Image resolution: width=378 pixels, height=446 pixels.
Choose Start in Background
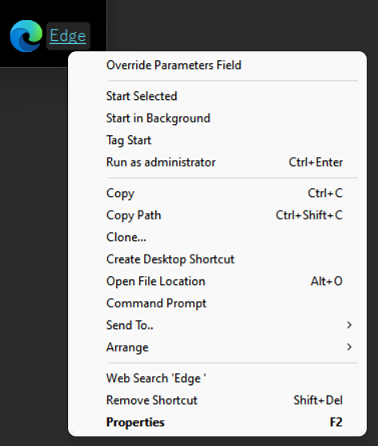217,118
